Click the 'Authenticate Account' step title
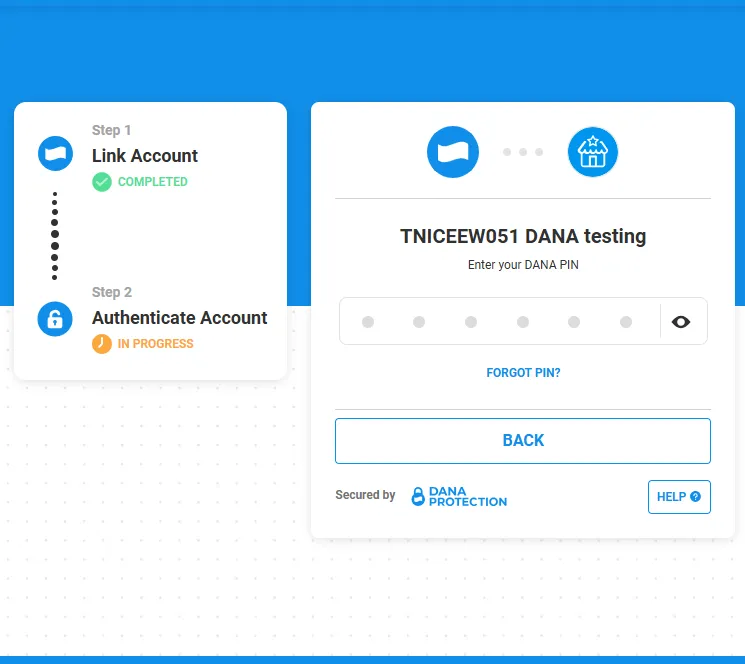Image resolution: width=745 pixels, height=664 pixels. click(180, 318)
